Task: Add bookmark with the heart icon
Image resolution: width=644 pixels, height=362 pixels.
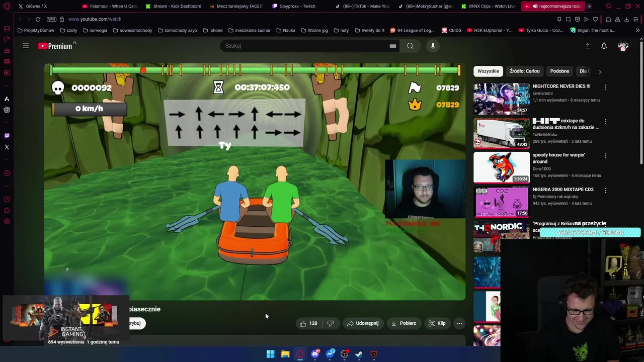Action: (x=596, y=19)
